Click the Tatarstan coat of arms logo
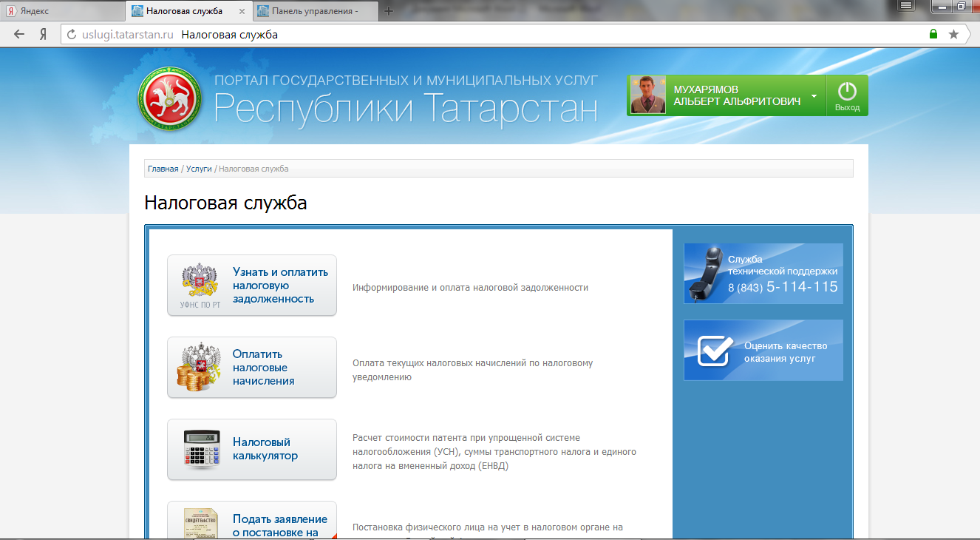The height and width of the screenshot is (540, 980). [169, 98]
